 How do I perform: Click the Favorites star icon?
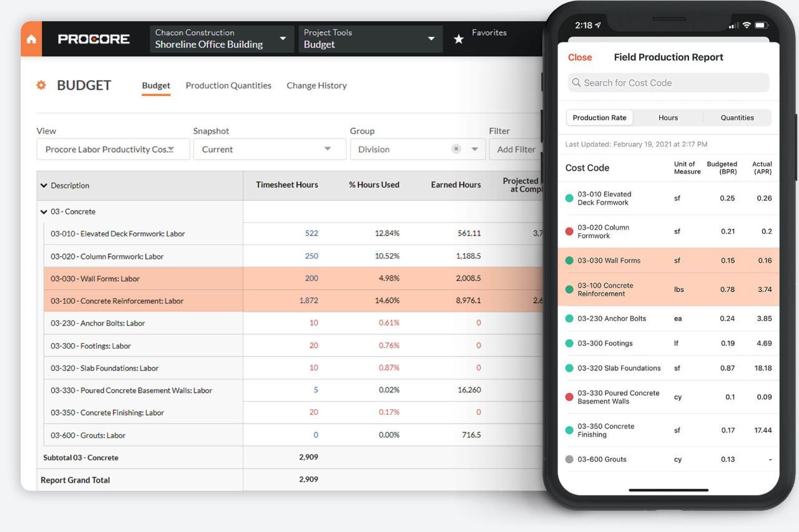pyautogui.click(x=459, y=39)
